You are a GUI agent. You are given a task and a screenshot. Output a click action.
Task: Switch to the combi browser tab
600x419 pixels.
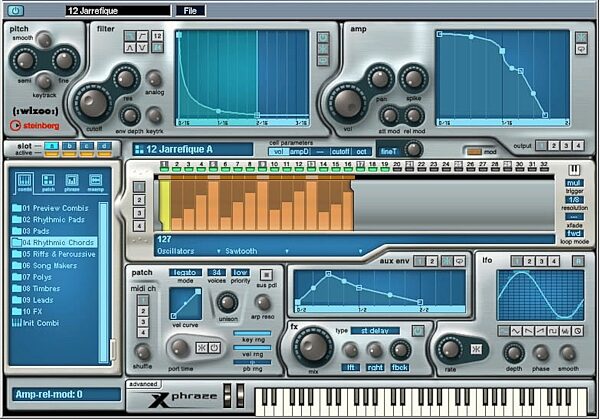[x=24, y=182]
